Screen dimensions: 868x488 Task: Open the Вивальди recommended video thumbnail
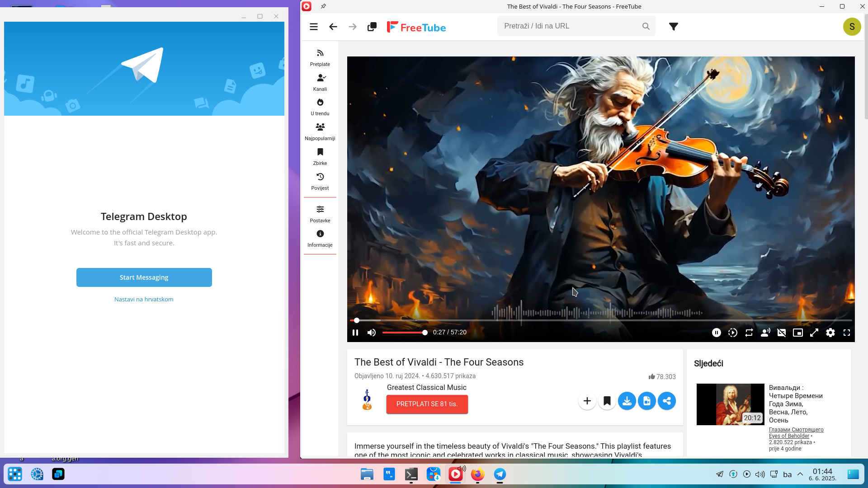(x=730, y=404)
